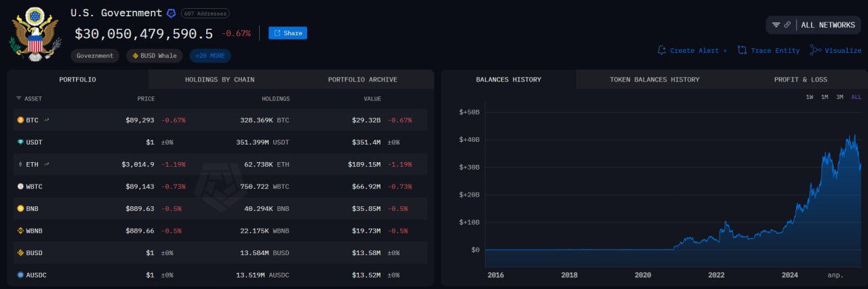Click the USDT token icon
The height and width of the screenshot is (289, 868).
20,142
